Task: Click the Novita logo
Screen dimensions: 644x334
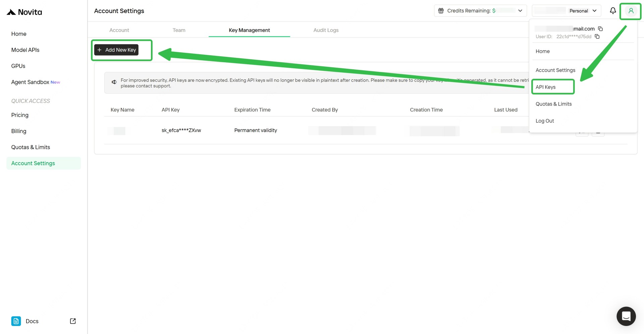Action: coord(24,12)
